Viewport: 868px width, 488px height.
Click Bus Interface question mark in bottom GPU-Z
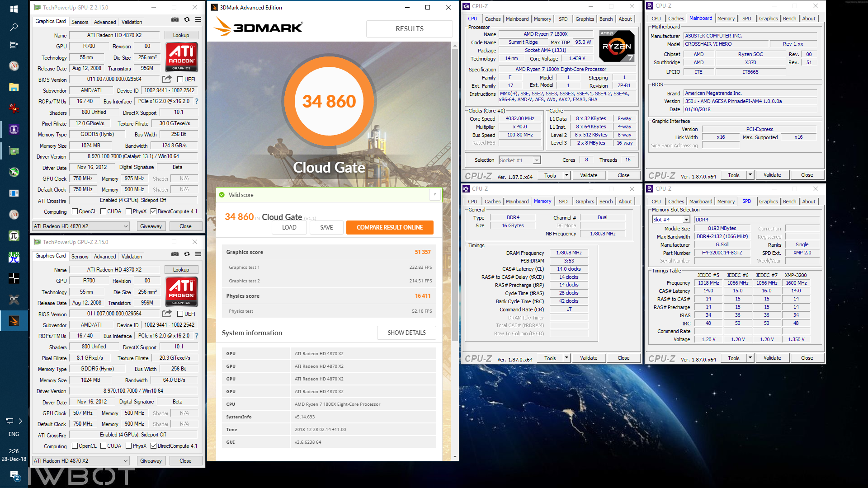(x=197, y=336)
